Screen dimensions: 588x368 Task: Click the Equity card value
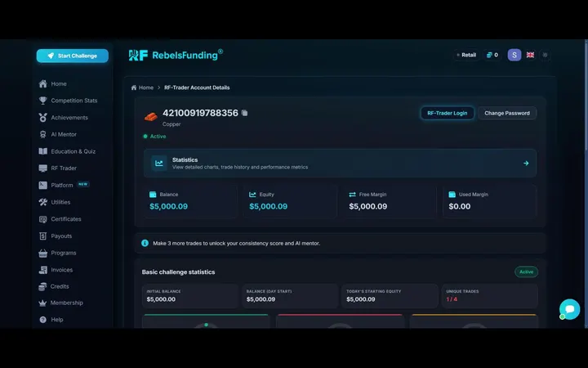(x=268, y=206)
